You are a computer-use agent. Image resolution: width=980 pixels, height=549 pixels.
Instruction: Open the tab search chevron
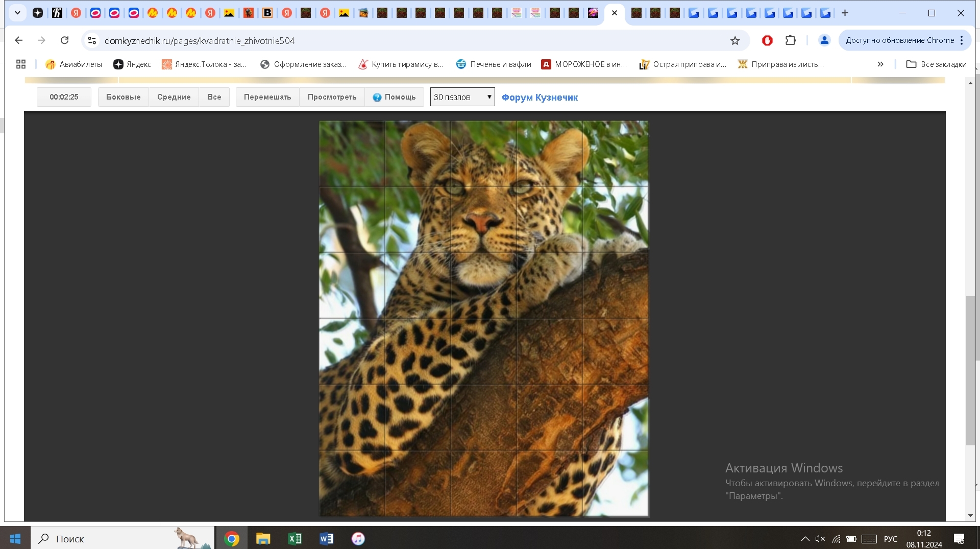pyautogui.click(x=17, y=13)
